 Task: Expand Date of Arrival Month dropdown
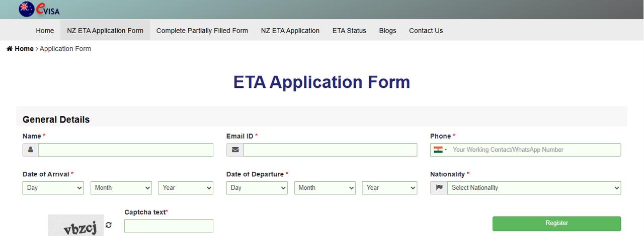tap(121, 188)
